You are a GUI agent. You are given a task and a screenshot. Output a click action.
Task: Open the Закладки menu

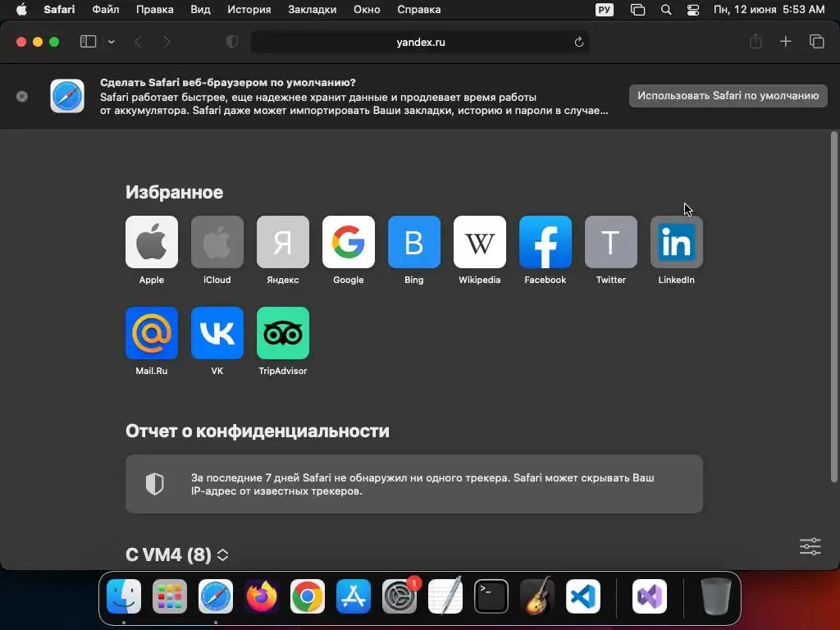[313, 10]
